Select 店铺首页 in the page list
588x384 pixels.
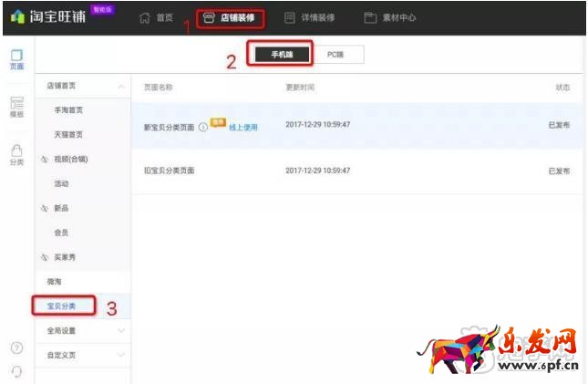(x=61, y=86)
